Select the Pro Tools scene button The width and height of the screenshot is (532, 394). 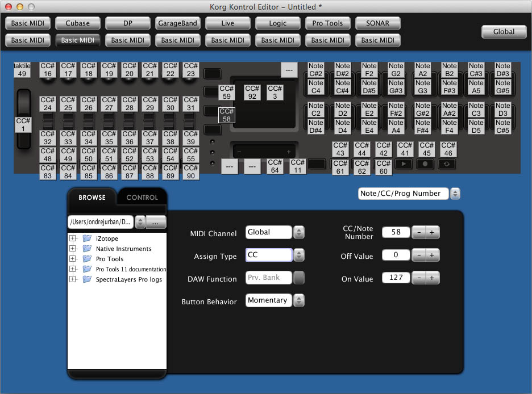coord(328,23)
